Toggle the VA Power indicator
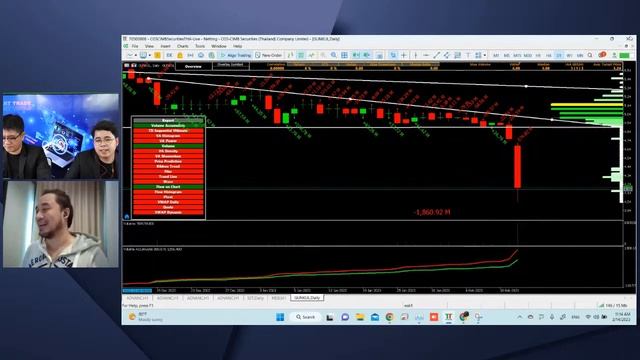The height and width of the screenshot is (360, 640). (168, 141)
